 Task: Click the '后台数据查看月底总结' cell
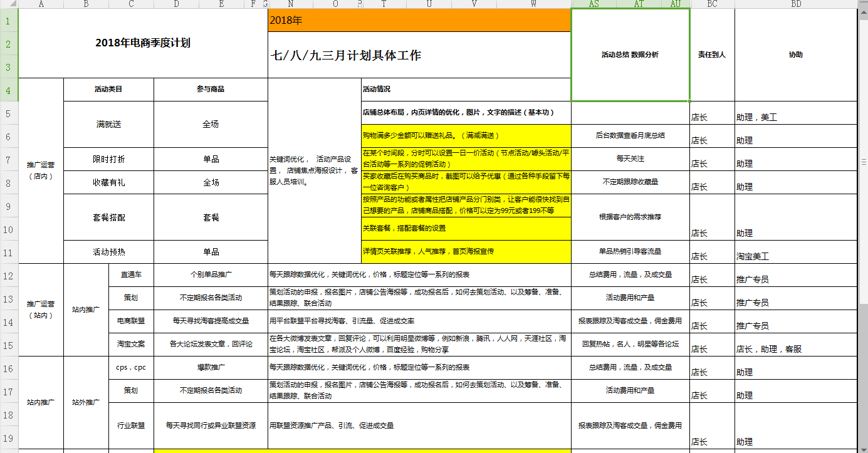(630, 136)
